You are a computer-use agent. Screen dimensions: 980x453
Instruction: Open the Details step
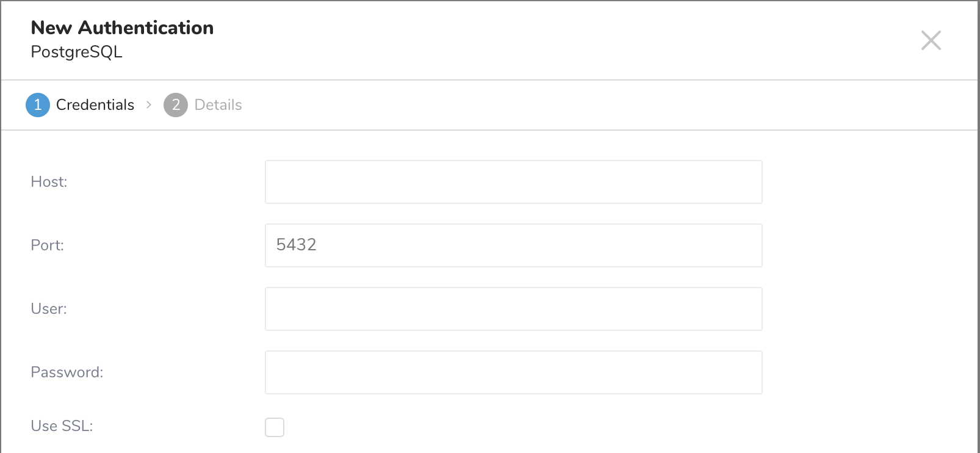218,105
